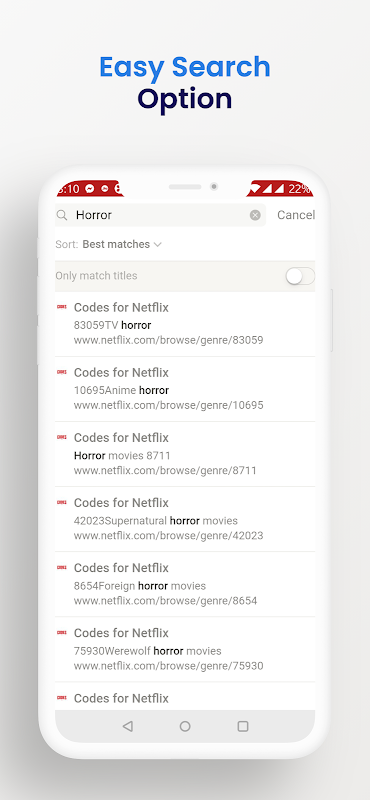Tap Android recent apps square button
The width and height of the screenshot is (370, 800).
(243, 726)
